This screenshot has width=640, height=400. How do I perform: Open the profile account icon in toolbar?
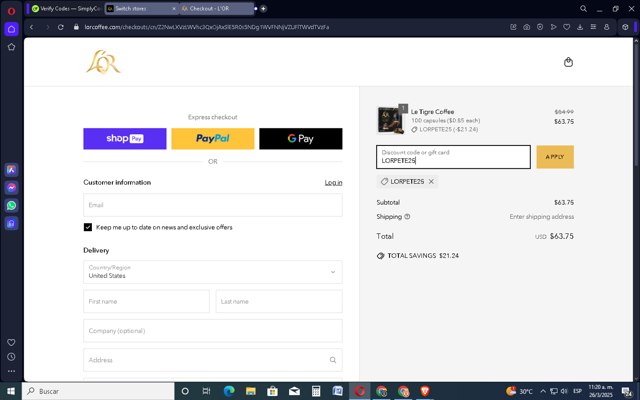click(x=607, y=27)
